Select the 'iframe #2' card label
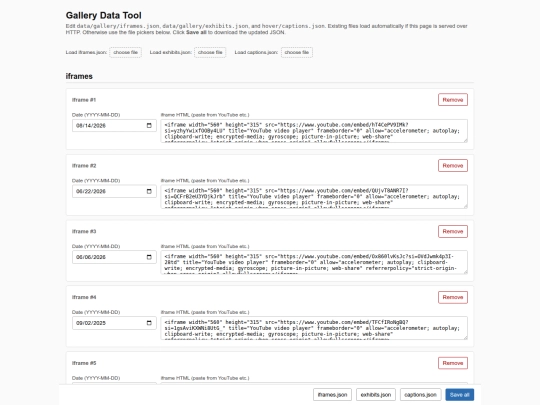 coord(84,166)
